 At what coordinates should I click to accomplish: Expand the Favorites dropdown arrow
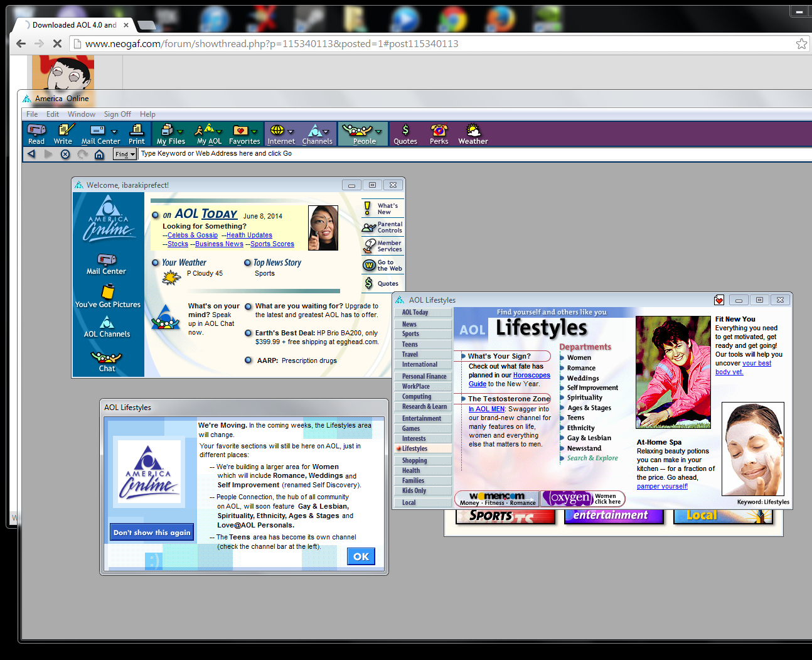(254, 132)
